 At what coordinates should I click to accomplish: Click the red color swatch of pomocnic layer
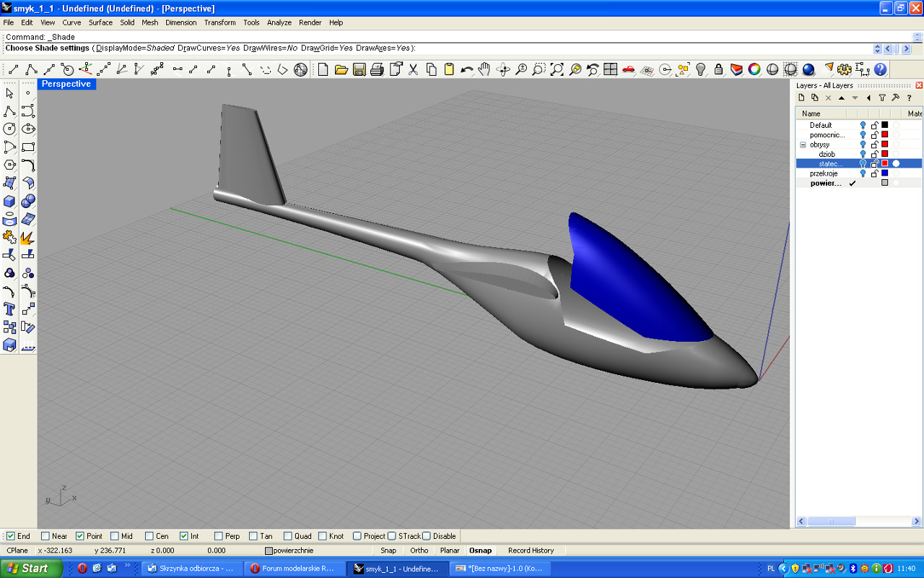pos(884,134)
